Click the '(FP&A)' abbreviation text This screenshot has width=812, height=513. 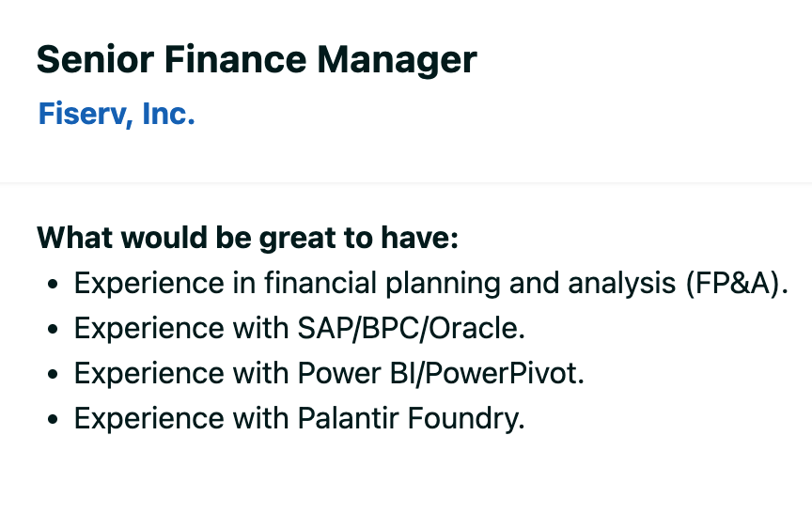coord(737,284)
